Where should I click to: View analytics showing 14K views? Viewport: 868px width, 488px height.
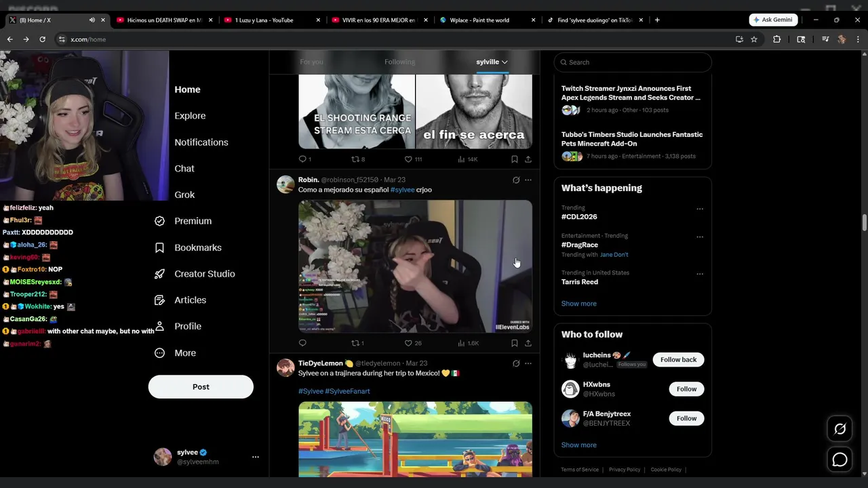(468, 159)
